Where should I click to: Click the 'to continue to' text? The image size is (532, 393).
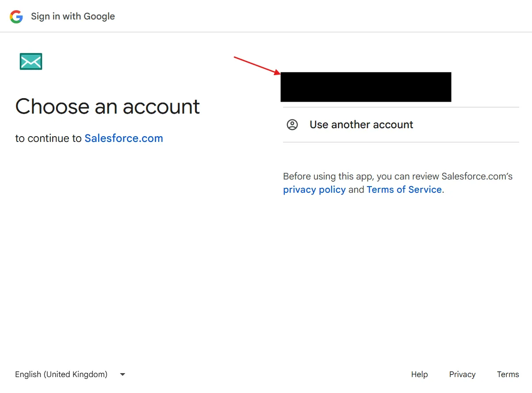(x=48, y=138)
